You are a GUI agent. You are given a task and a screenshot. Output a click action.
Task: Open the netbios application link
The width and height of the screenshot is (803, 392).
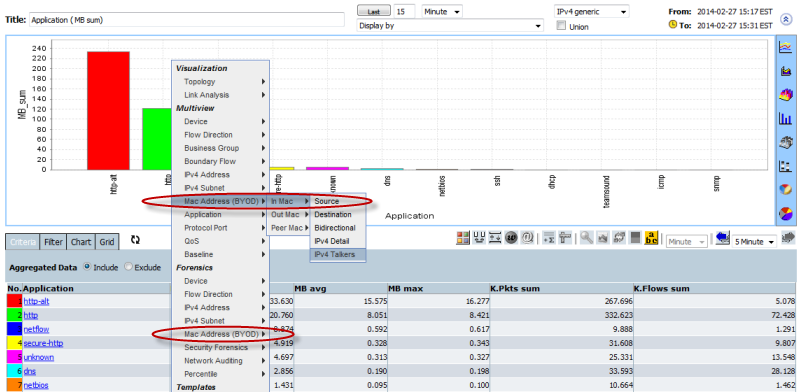tap(36, 384)
